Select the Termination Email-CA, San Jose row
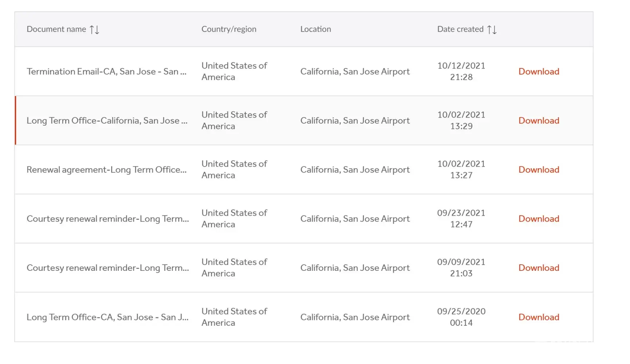The image size is (630, 364). [106, 71]
